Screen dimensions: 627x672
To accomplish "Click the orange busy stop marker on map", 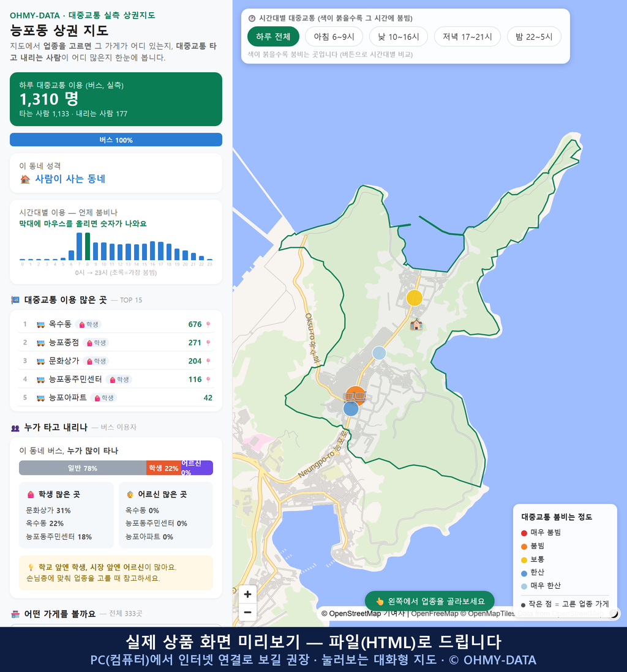I will [x=356, y=396].
